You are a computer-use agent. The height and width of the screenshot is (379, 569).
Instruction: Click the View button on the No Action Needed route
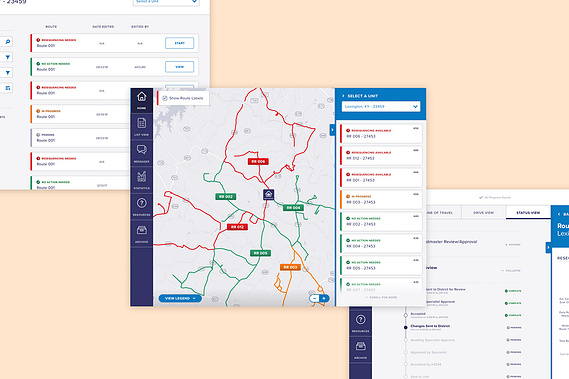pos(180,67)
